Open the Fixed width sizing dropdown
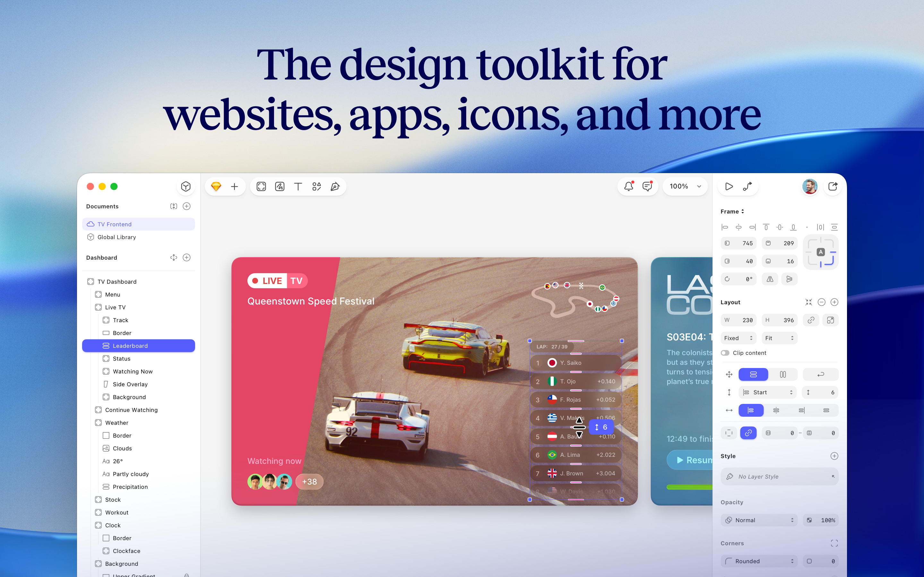 [738, 338]
